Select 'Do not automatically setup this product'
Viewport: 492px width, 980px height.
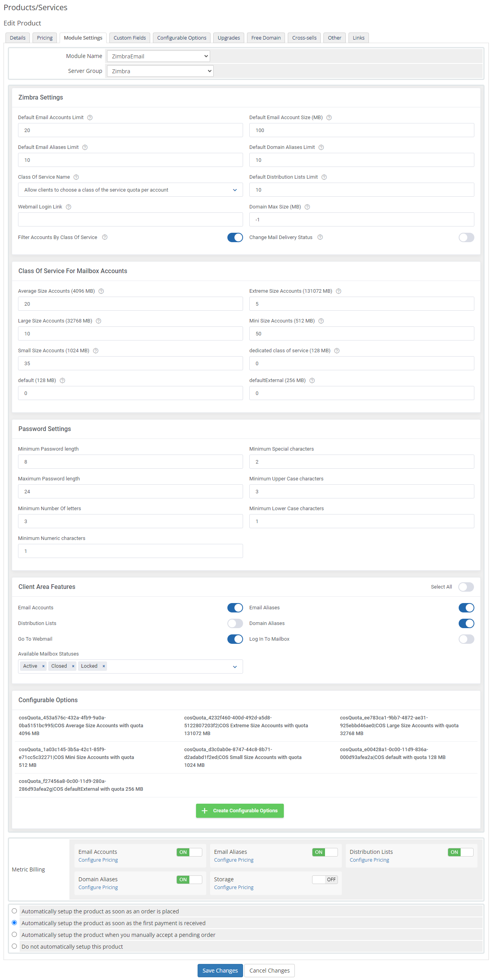pyautogui.click(x=15, y=946)
